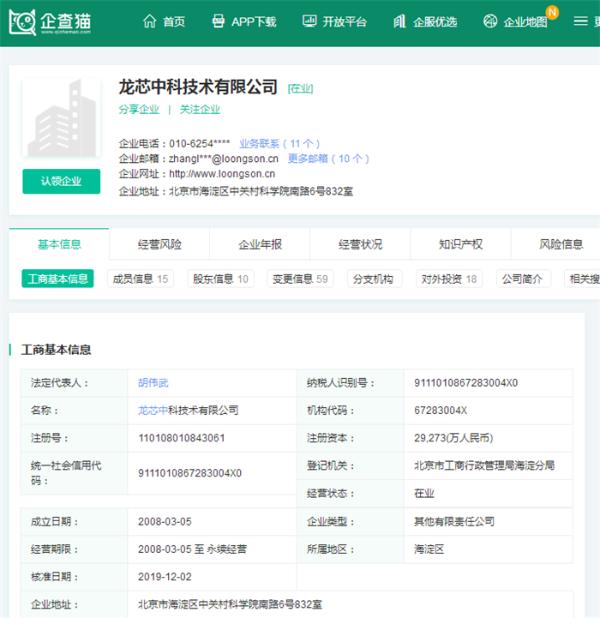Select the 工商基本信息 sub-tab
600x618 pixels.
pos(58,279)
